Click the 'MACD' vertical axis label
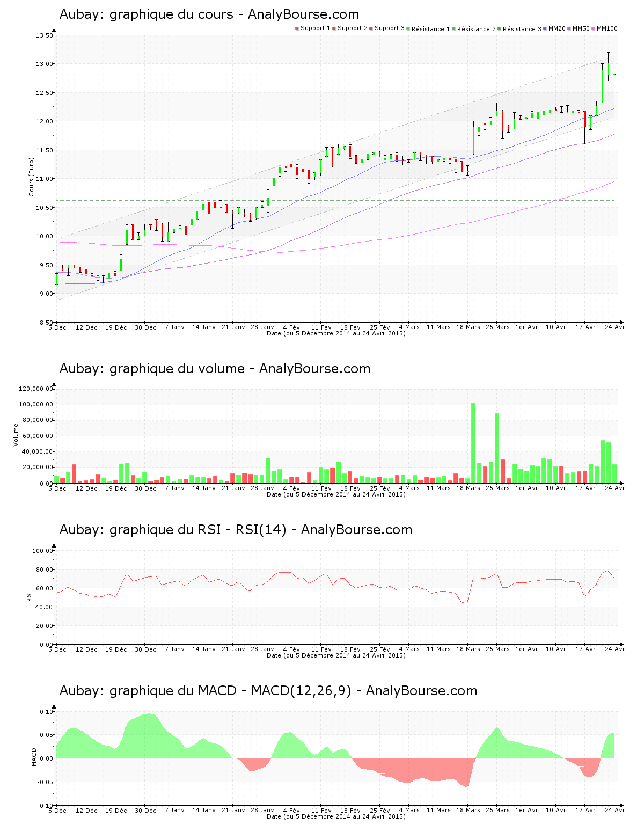644x832 pixels. 34,757
